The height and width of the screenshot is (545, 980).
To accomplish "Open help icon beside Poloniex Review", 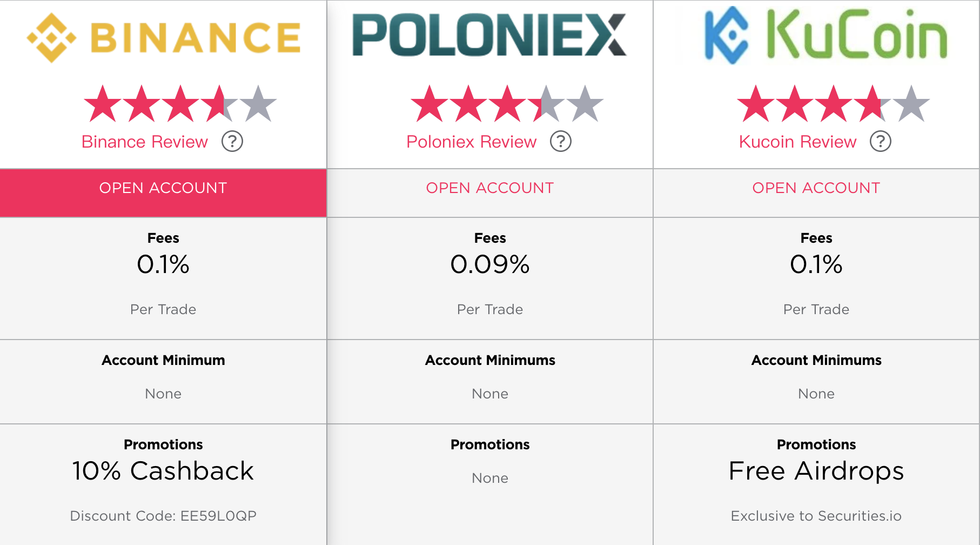I will pos(561,142).
